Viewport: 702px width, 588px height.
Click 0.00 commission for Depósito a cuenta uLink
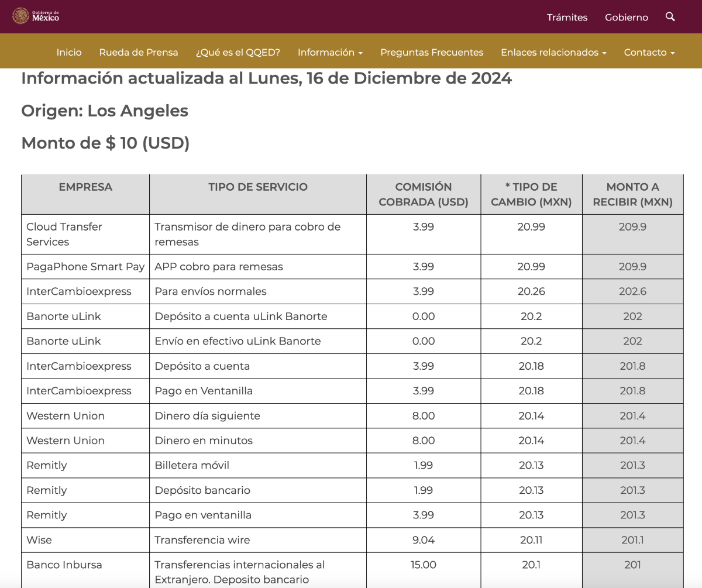coord(424,317)
